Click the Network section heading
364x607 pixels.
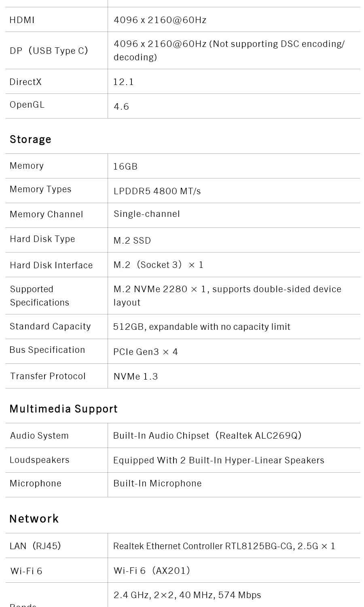click(x=34, y=519)
